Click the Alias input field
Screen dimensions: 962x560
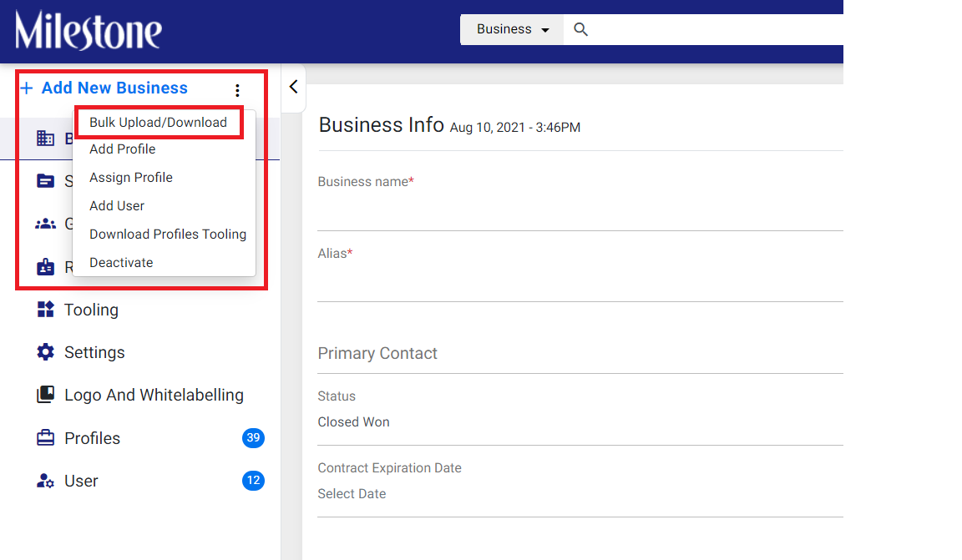[580, 282]
